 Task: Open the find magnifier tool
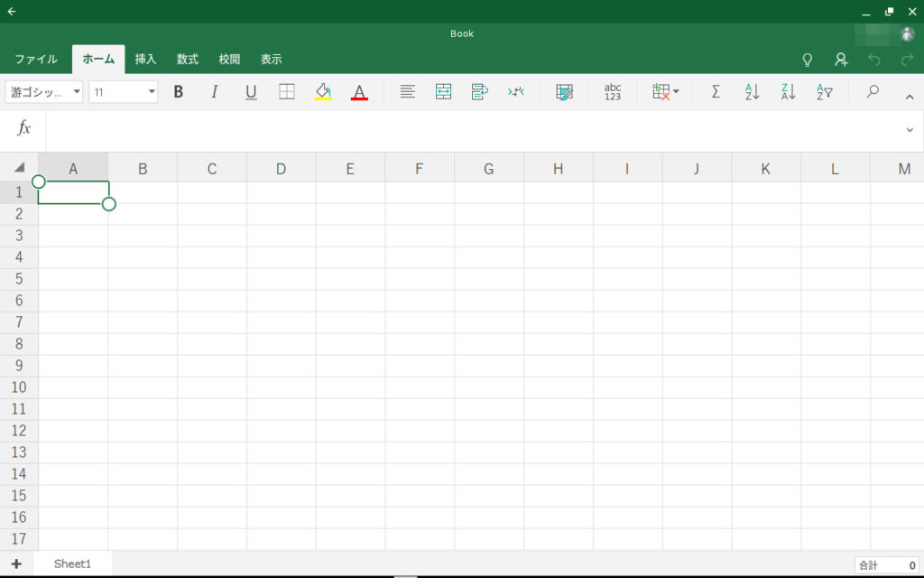coord(873,91)
